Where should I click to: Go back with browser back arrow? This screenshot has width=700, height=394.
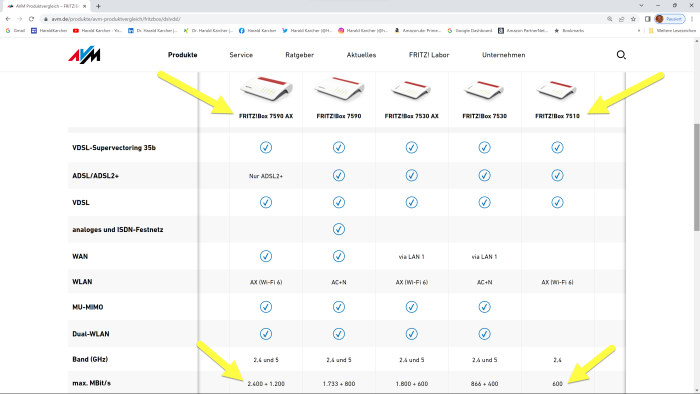click(8, 19)
